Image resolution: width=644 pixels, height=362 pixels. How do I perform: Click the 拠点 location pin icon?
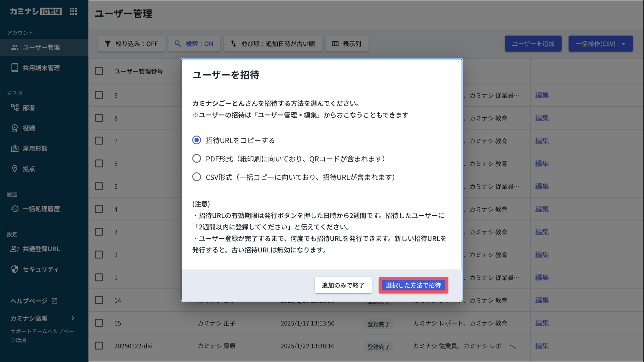click(x=15, y=169)
